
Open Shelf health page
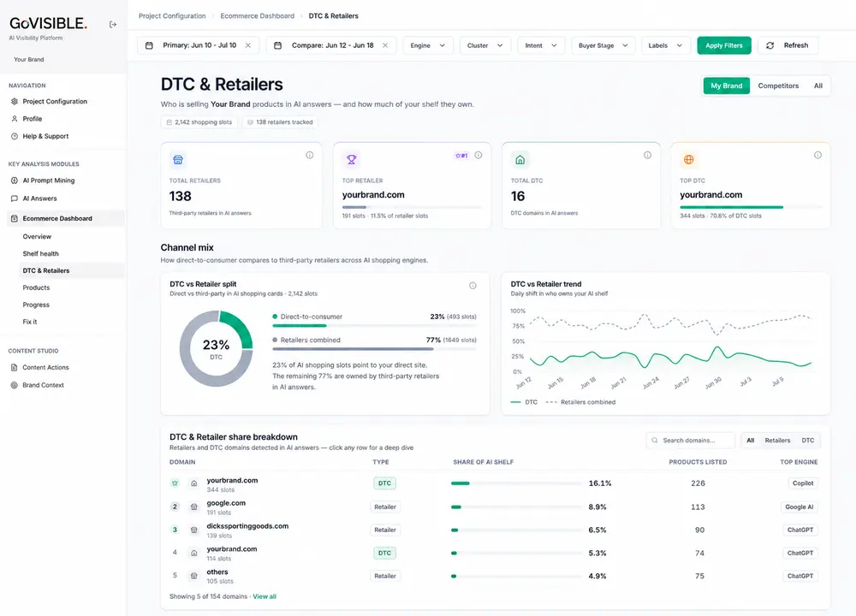coord(40,254)
